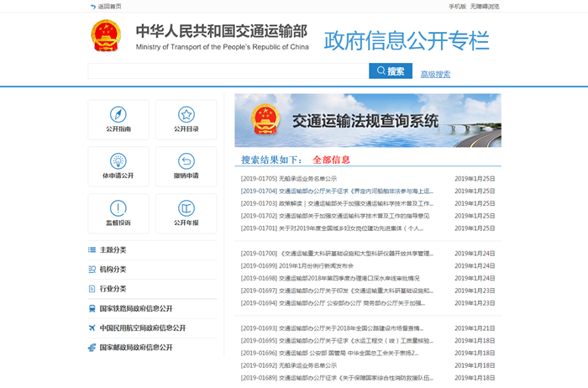
Task: Open the 高级搜索 advanced search link
Action: coord(435,74)
